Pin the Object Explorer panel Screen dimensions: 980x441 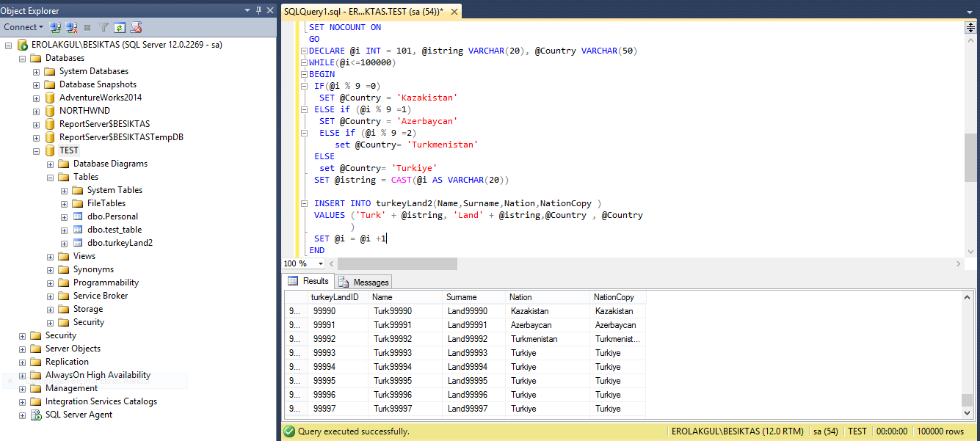click(x=258, y=10)
